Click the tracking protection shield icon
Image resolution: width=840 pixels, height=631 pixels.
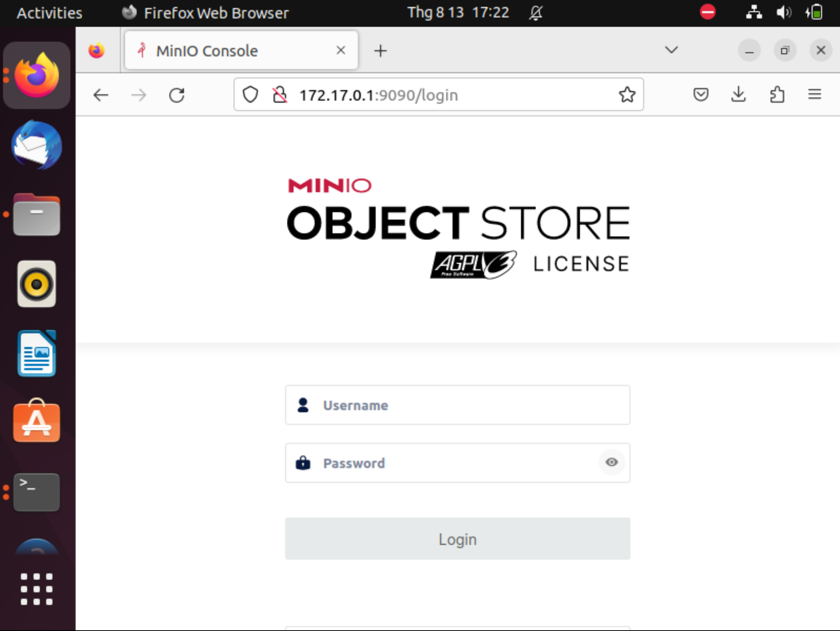coord(250,95)
